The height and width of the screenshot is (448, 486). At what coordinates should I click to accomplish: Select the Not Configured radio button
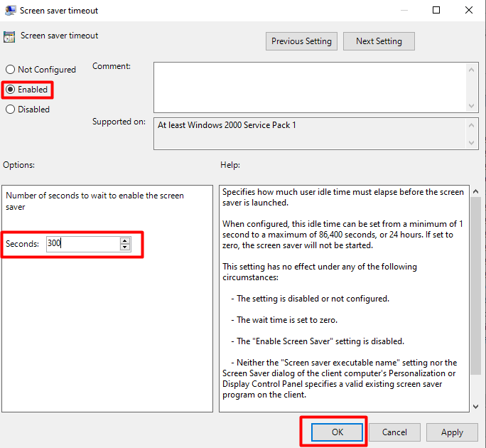[11, 70]
